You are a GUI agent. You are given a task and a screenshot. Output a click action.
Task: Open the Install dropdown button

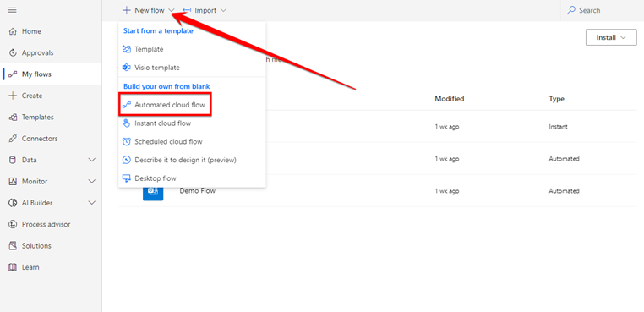611,37
